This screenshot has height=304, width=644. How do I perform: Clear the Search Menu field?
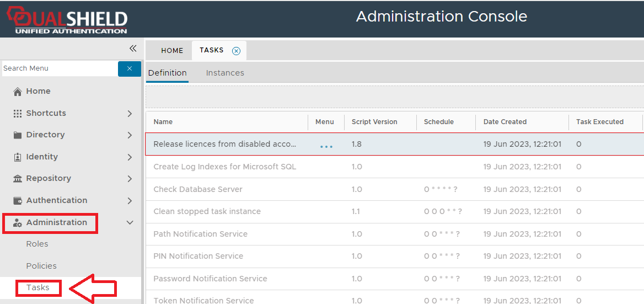(x=130, y=68)
